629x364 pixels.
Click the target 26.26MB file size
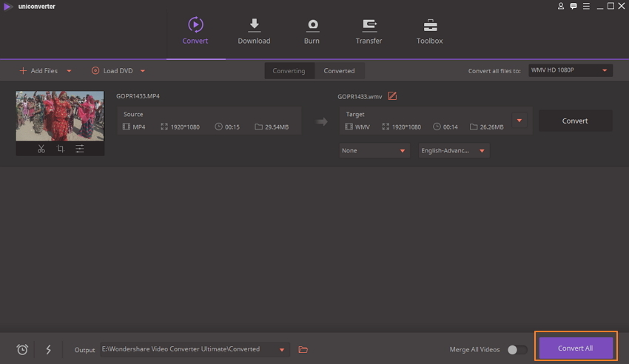pyautogui.click(x=487, y=127)
